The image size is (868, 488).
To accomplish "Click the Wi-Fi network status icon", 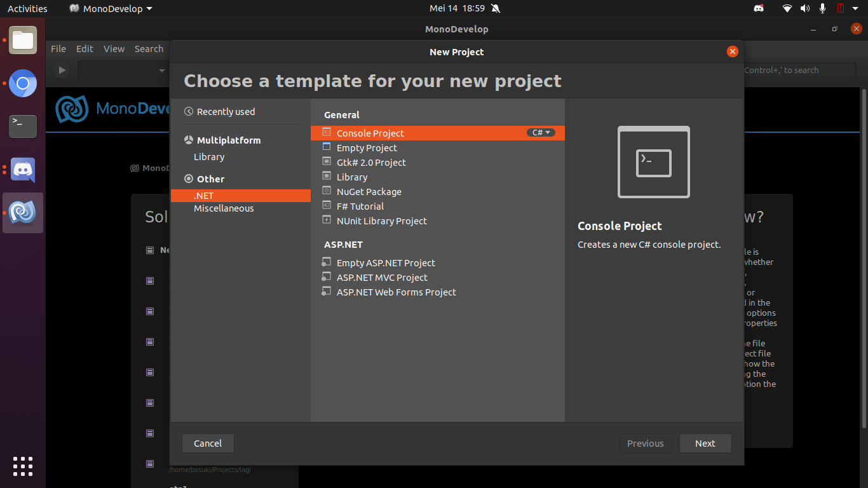I will 787,8.
